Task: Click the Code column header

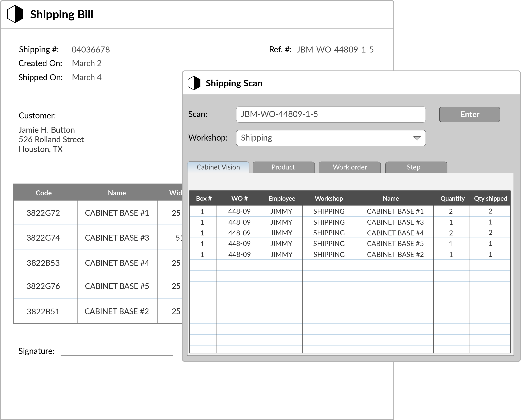Action: (44, 193)
